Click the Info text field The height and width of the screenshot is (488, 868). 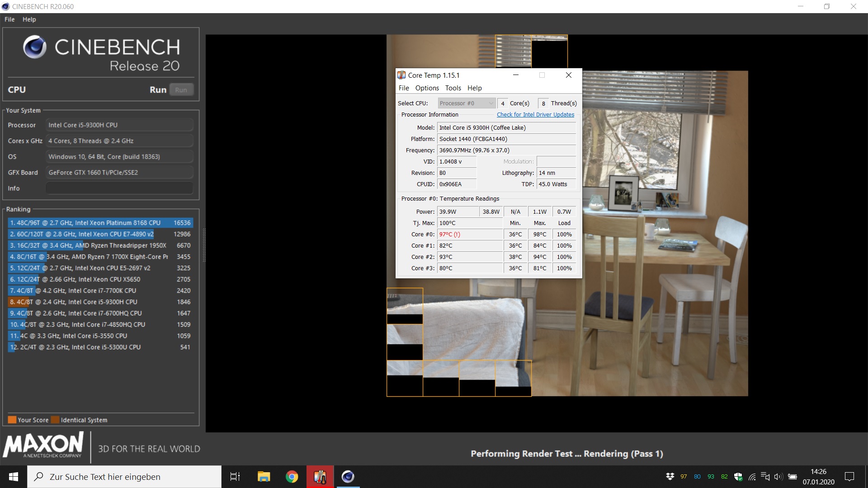click(x=119, y=188)
